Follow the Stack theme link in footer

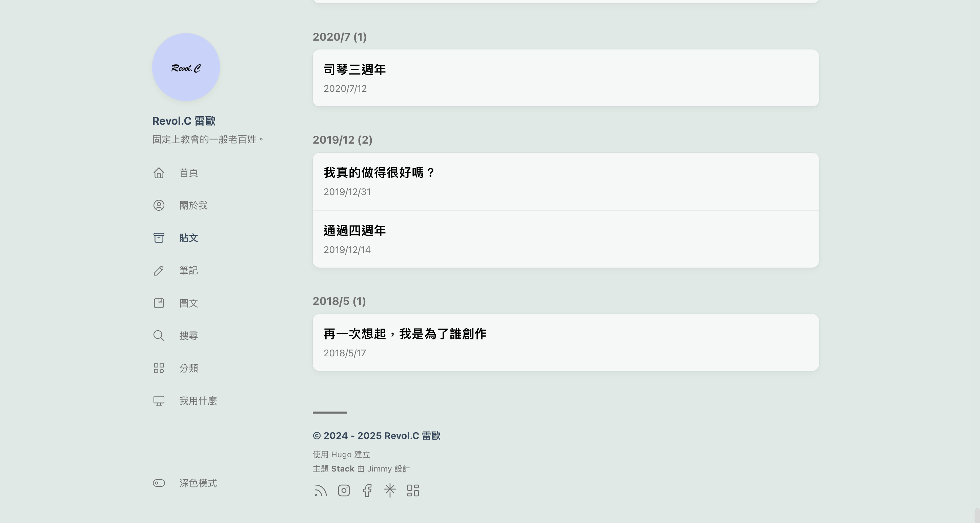[342, 469]
